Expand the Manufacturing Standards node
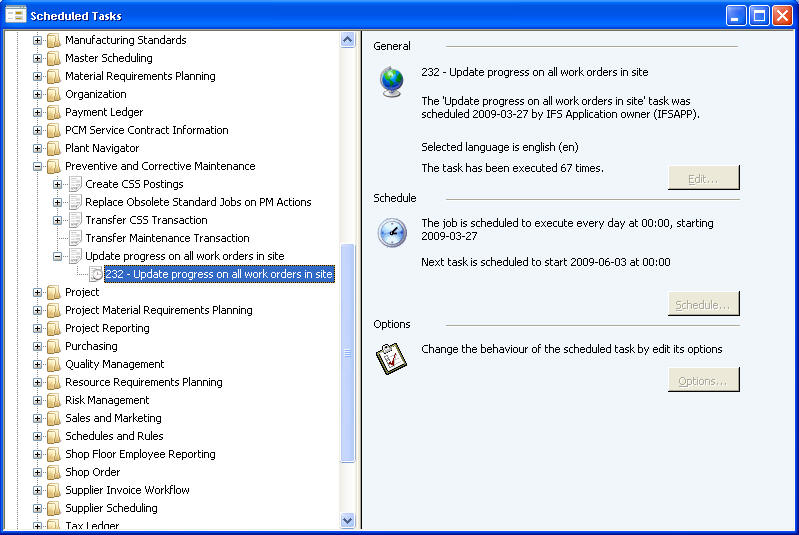This screenshot has height=535, width=799. [37, 40]
